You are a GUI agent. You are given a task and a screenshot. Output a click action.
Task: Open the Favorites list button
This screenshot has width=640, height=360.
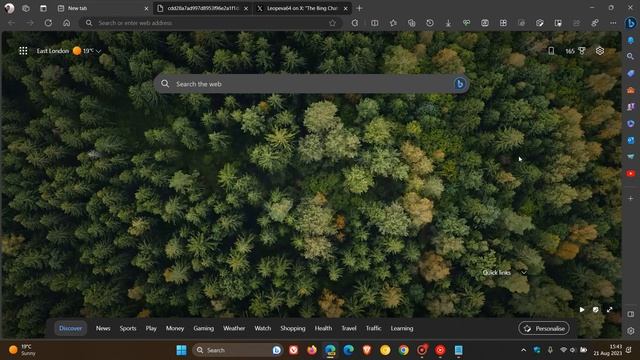pos(393,23)
